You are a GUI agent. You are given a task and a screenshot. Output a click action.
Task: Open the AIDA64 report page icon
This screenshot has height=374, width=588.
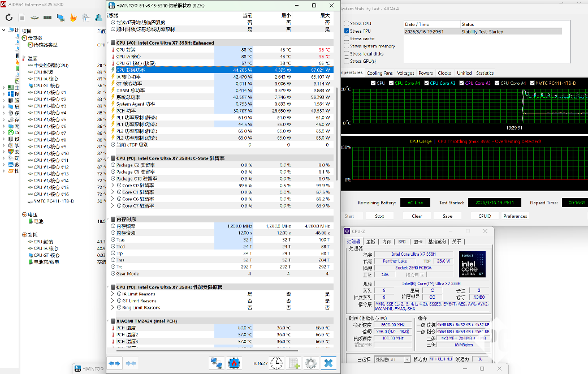coord(23,18)
